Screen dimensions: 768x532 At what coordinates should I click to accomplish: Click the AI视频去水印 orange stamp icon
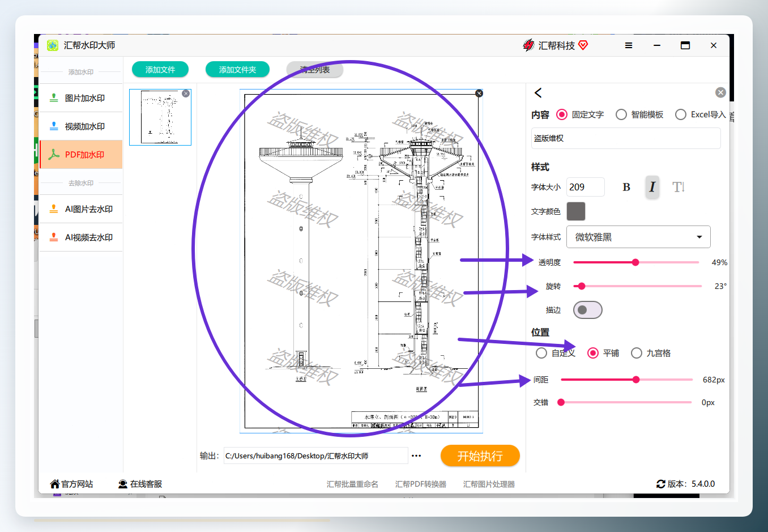pos(54,237)
